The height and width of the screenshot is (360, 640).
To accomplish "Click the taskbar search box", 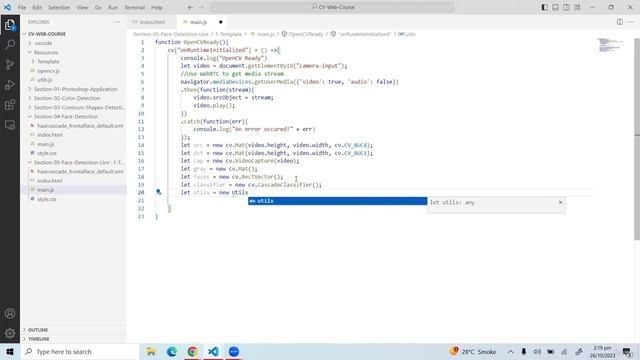I will point(80,351).
